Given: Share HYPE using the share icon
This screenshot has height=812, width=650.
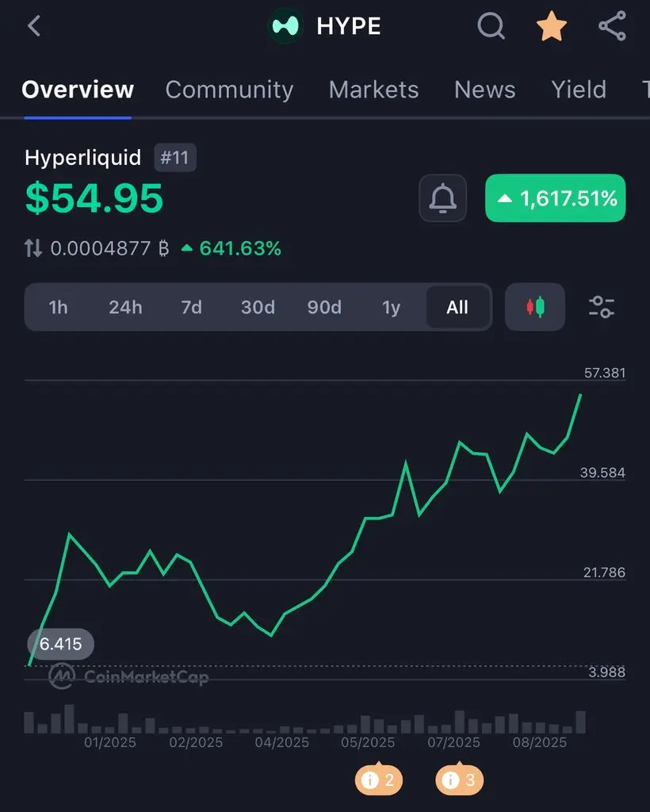Looking at the screenshot, I should pyautogui.click(x=612, y=26).
